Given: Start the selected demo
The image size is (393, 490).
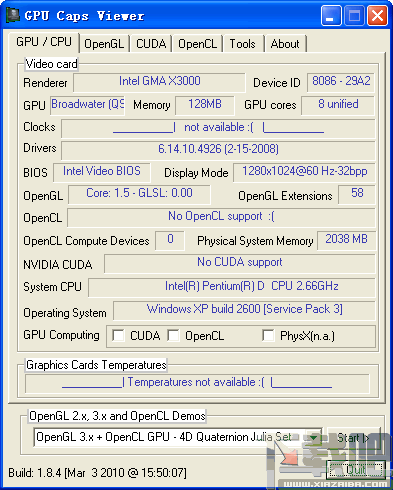Looking at the screenshot, I should coord(353,437).
